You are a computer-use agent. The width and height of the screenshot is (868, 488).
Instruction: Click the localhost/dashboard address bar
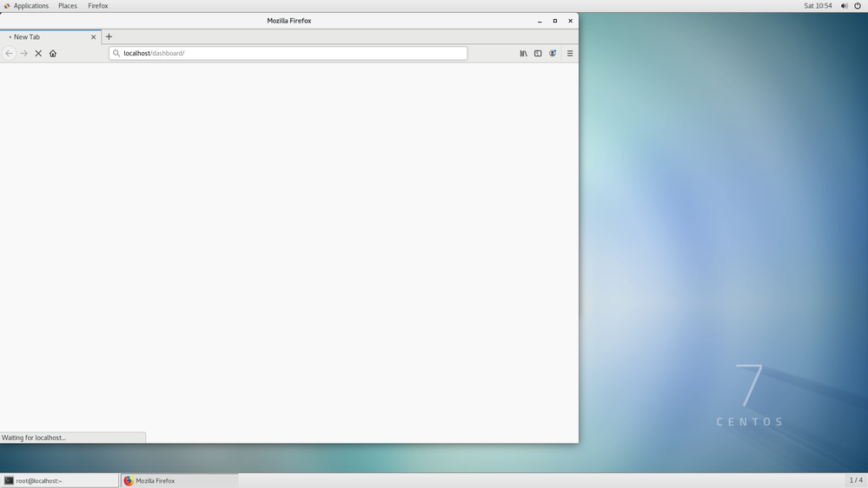(x=287, y=53)
